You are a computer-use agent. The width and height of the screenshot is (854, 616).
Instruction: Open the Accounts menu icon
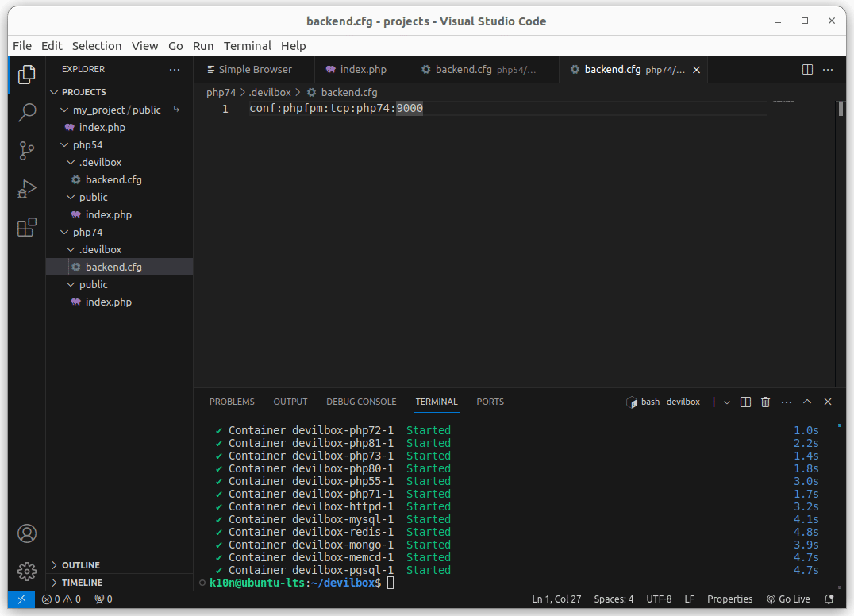pos(27,533)
